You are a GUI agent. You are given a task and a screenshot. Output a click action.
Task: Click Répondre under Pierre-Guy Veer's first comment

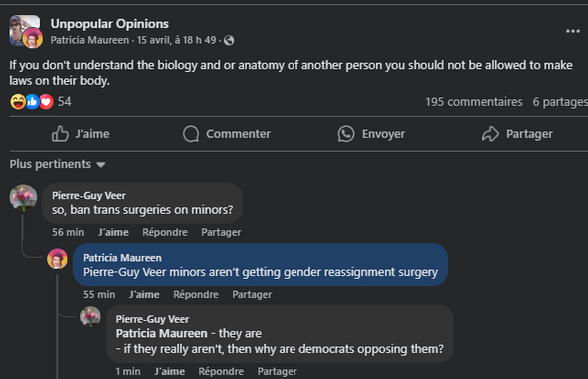click(165, 232)
